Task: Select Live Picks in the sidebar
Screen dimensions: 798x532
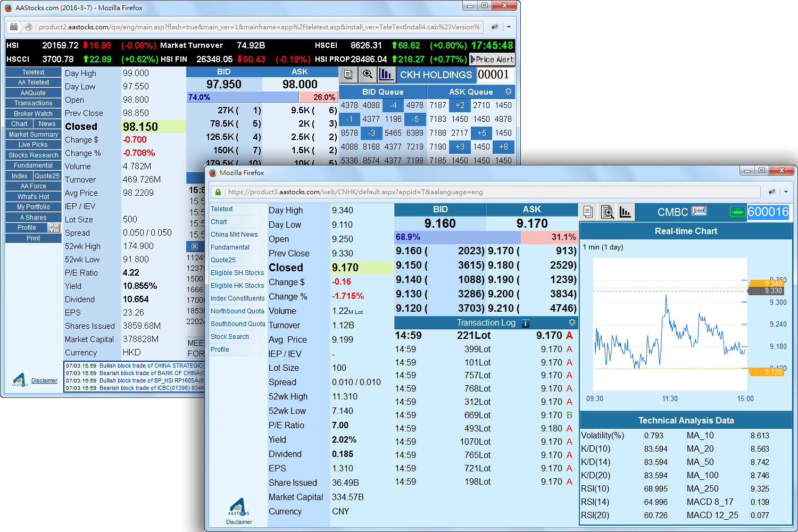Action: (x=34, y=145)
